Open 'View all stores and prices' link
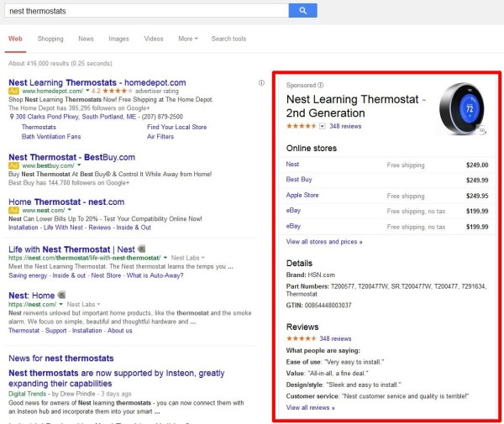Viewport: 504px width, 424px height. pyautogui.click(x=324, y=241)
